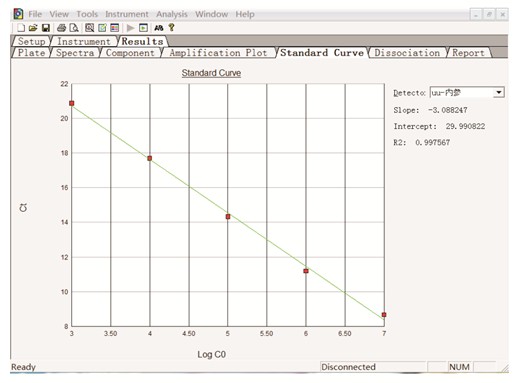Open the Dissociation tab
The height and width of the screenshot is (383, 522).
coord(407,53)
